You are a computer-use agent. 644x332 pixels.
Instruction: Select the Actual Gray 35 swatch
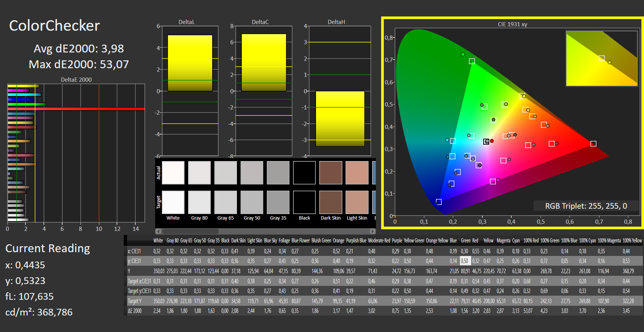pos(278,173)
